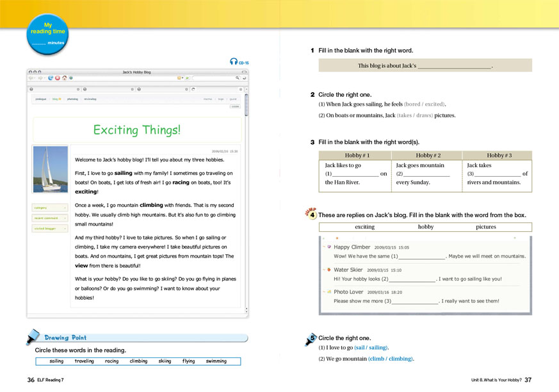Click the red stop loading icon
559x392 pixels.
pyautogui.click(x=58, y=78)
